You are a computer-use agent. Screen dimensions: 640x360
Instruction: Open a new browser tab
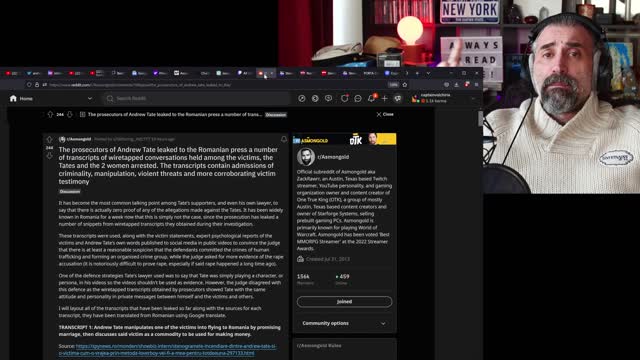(x=417, y=73)
